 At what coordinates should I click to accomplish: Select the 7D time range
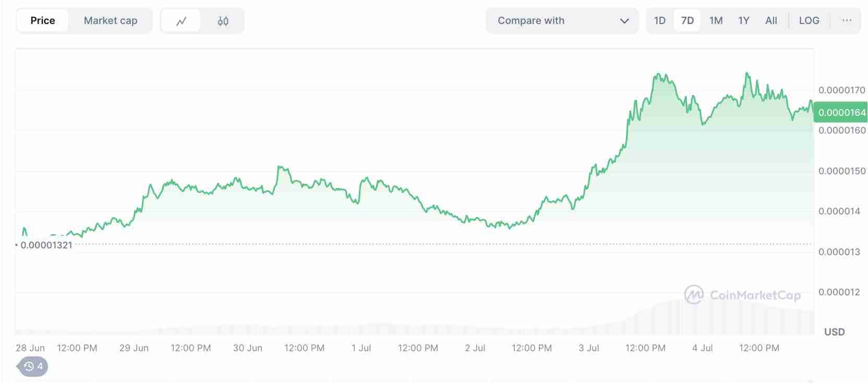(x=688, y=20)
